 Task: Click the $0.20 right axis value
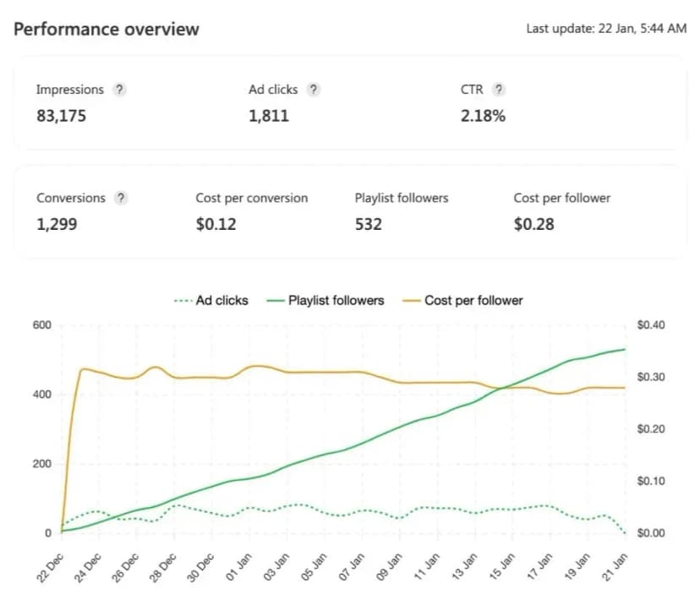[651, 429]
